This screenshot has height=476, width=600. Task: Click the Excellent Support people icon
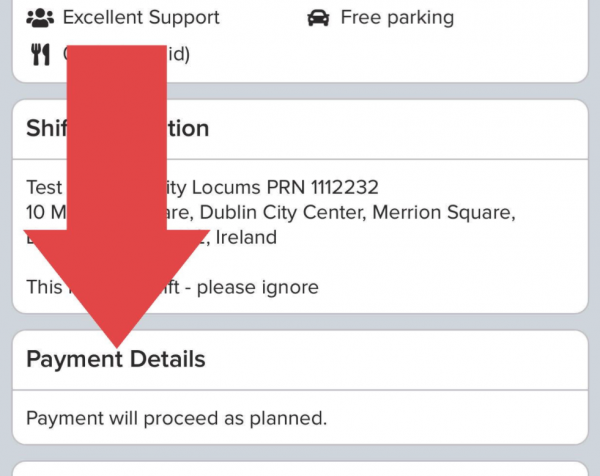click(40, 18)
